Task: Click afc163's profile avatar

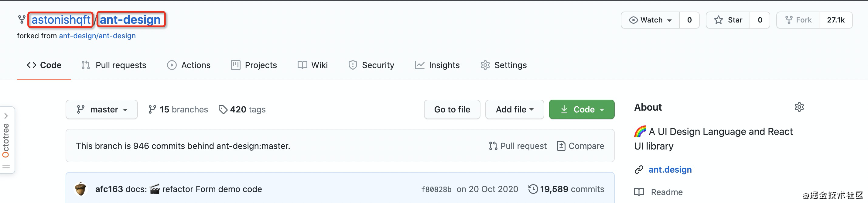Action: point(81,189)
